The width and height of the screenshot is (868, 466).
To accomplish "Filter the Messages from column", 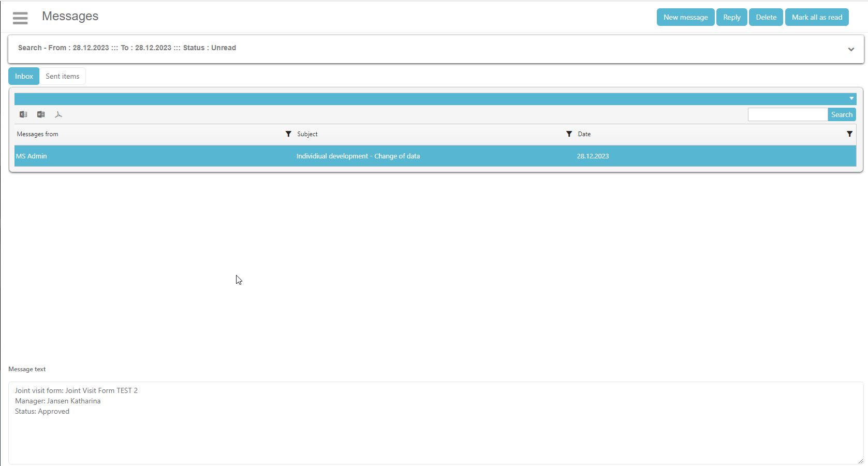I will [x=288, y=134].
